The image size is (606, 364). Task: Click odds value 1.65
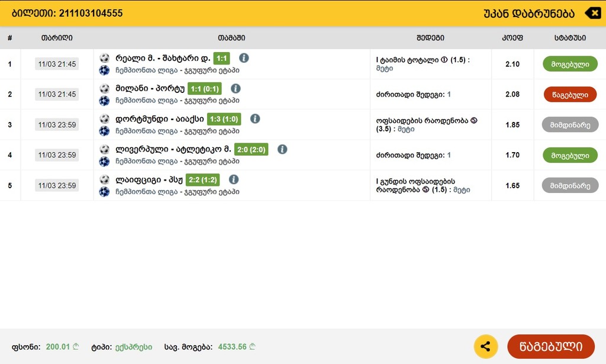[512, 185]
